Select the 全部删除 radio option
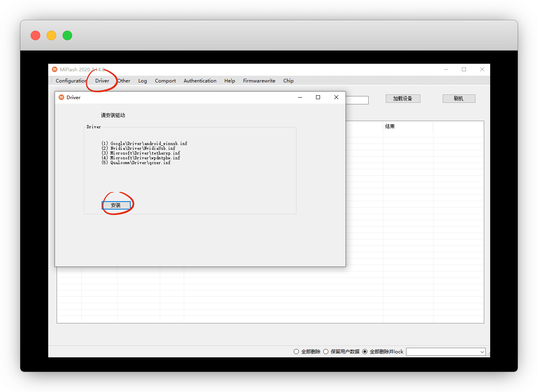The width and height of the screenshot is (538, 392). 296,351
